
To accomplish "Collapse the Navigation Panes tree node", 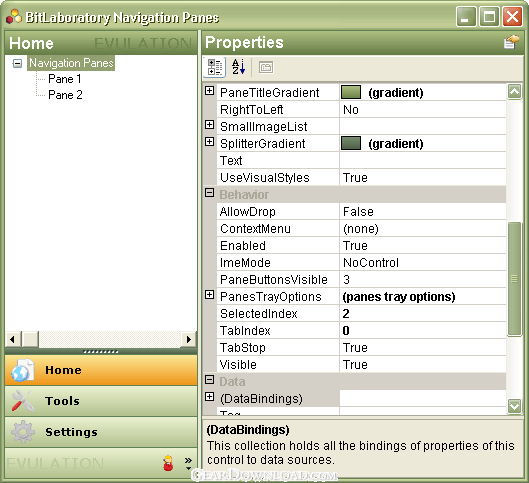I will pyautogui.click(x=17, y=63).
